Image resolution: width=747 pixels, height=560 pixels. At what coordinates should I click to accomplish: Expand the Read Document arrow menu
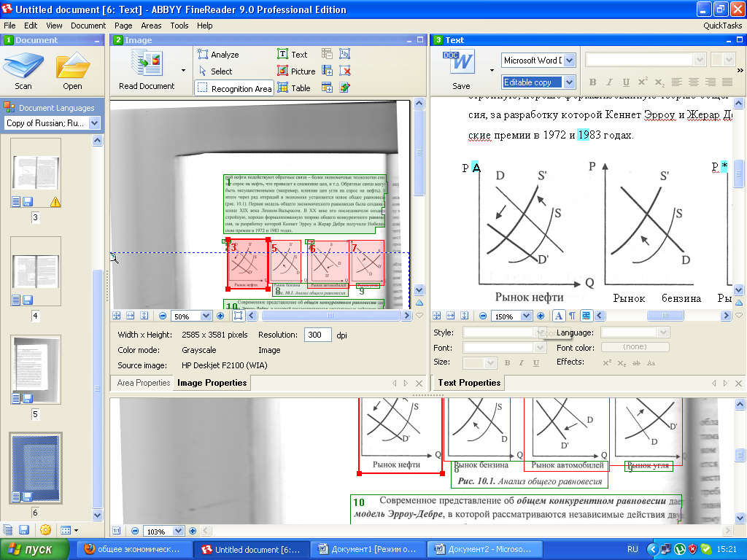point(183,71)
